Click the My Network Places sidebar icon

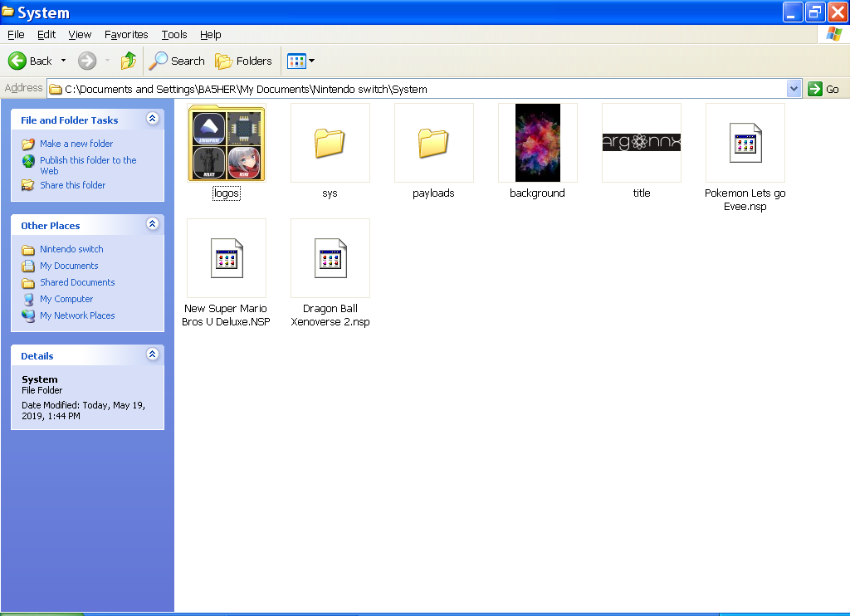pyautogui.click(x=28, y=316)
